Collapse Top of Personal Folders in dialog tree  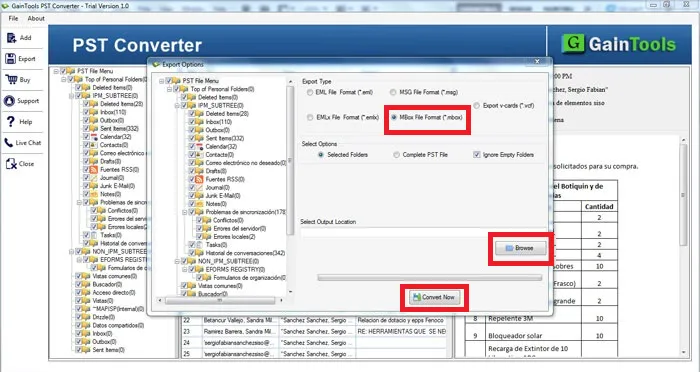pyautogui.click(x=169, y=89)
